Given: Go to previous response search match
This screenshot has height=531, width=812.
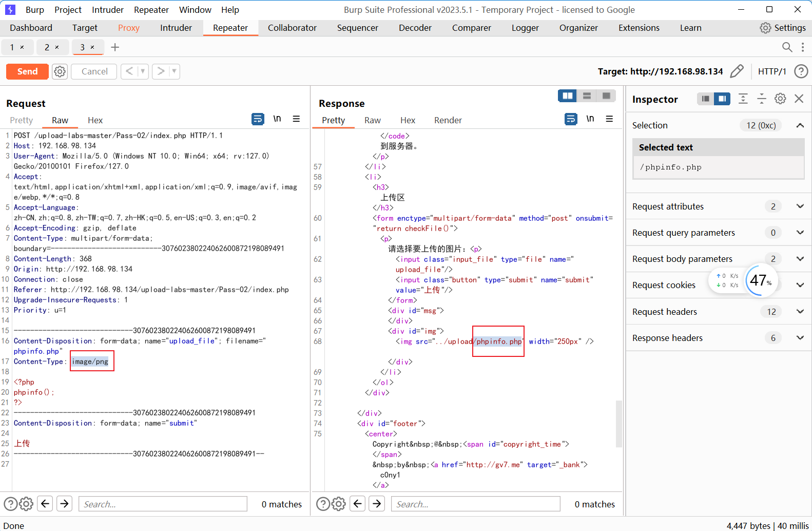Looking at the screenshot, I should tap(358, 504).
